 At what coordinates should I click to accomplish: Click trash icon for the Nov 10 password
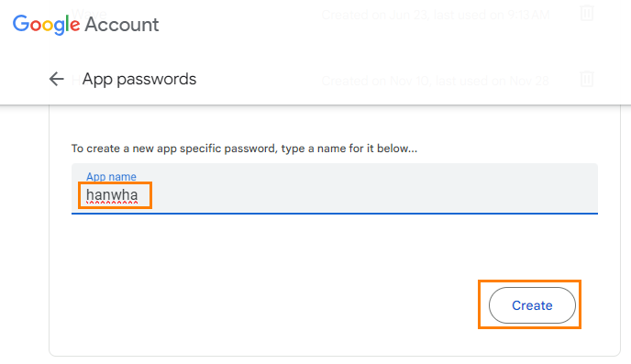pyautogui.click(x=587, y=79)
